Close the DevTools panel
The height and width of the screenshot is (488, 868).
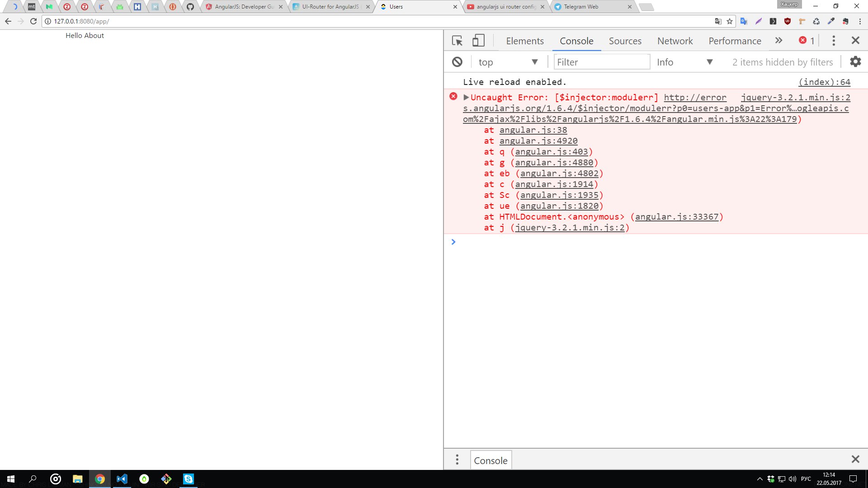click(855, 41)
